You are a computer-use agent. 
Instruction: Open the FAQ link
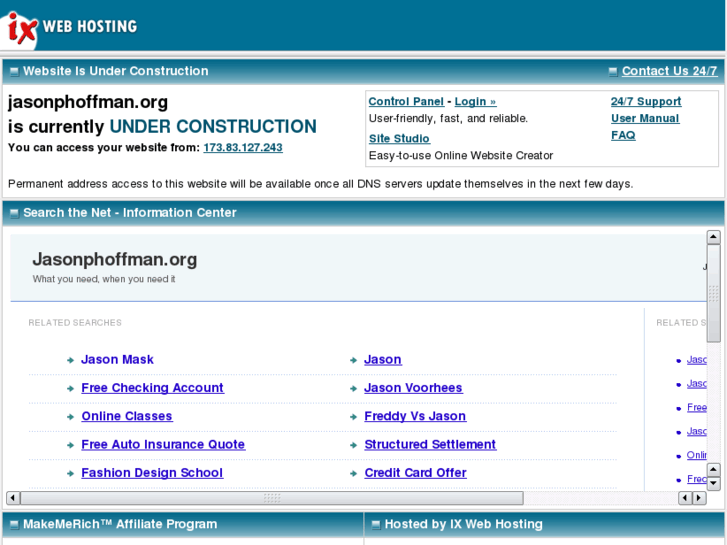tap(623, 135)
